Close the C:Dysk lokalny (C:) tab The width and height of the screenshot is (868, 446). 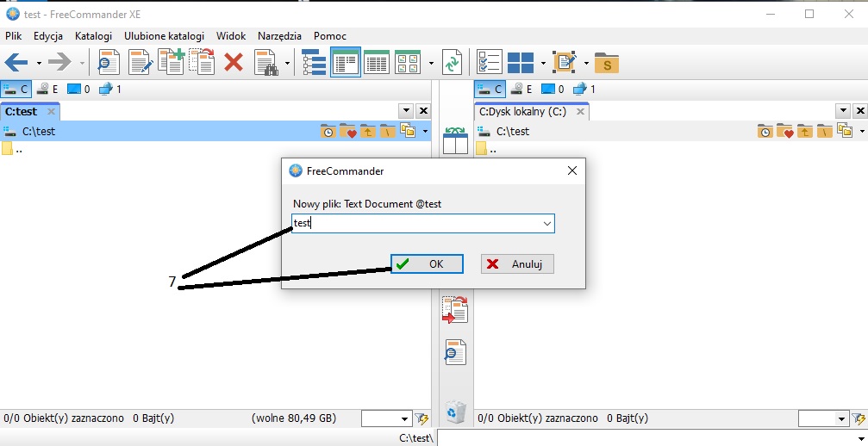click(580, 112)
